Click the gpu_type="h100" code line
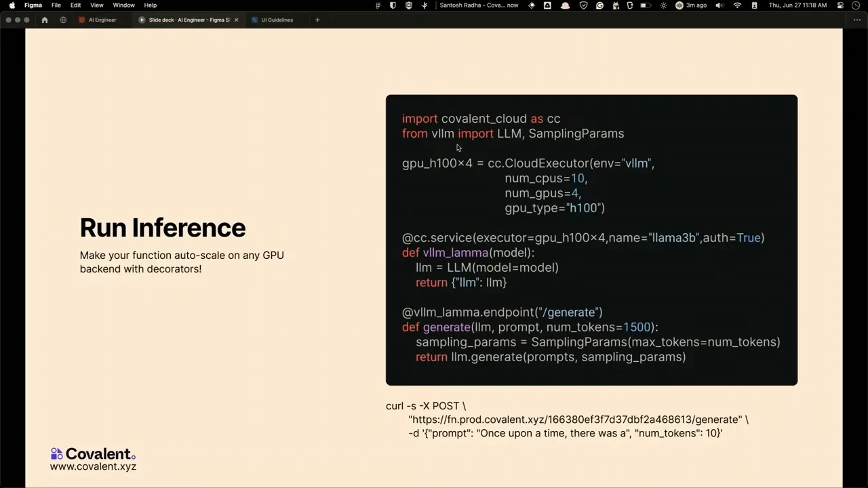868x488 pixels. coord(555,208)
